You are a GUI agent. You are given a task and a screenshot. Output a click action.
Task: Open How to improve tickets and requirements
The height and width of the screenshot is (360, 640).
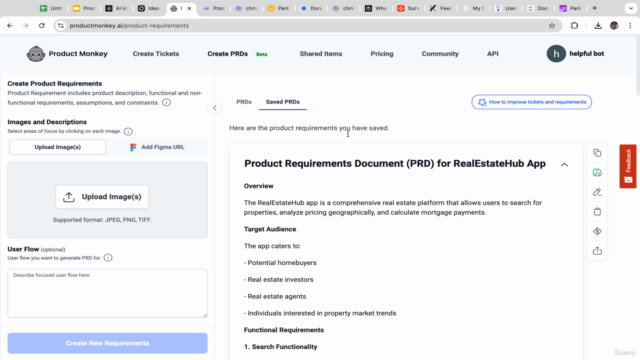coord(531,102)
